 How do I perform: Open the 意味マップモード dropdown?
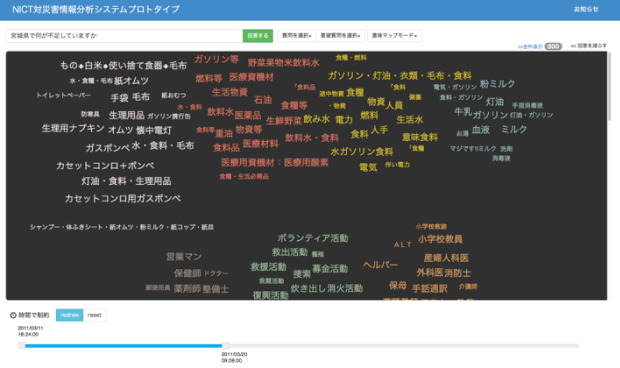(x=394, y=36)
